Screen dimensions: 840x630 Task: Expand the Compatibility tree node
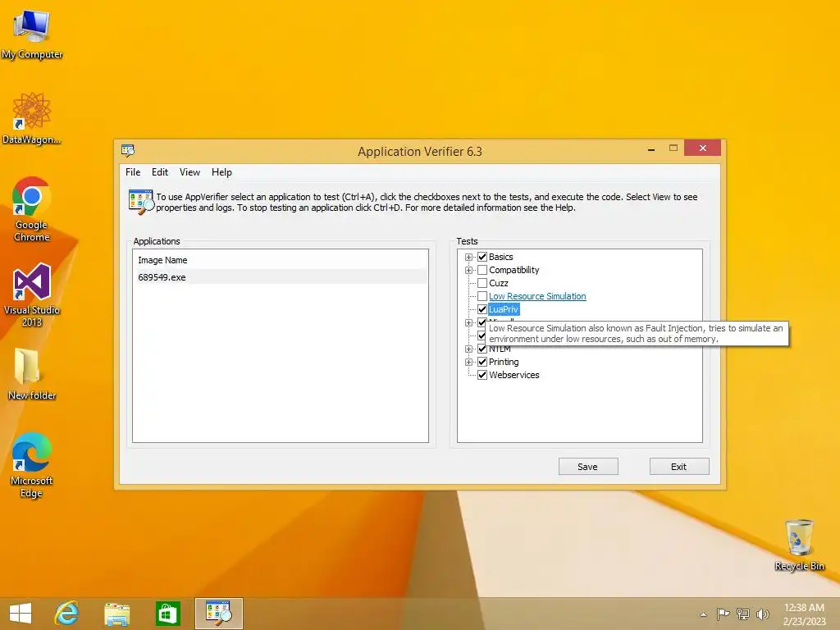point(468,270)
